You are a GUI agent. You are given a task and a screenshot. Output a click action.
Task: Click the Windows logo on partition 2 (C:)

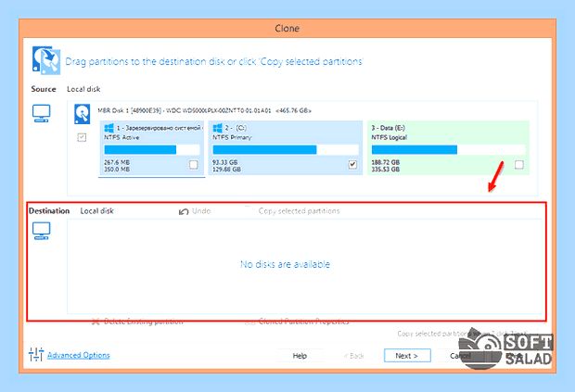(217, 128)
